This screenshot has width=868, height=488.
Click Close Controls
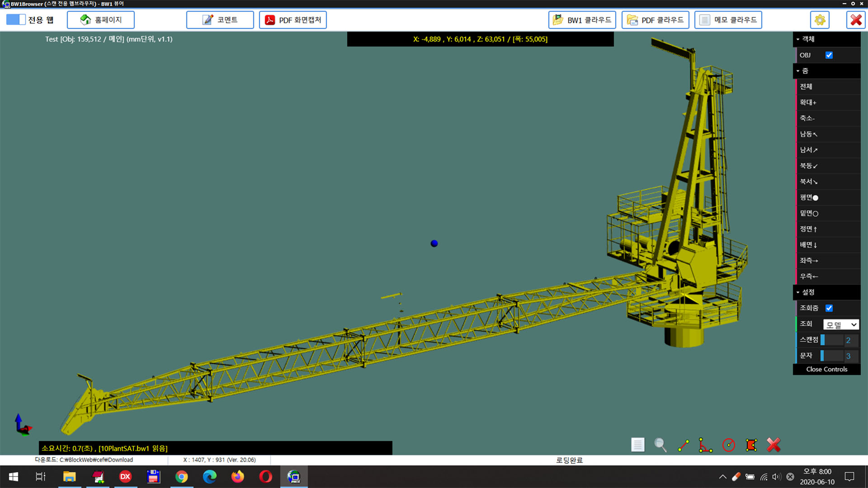826,369
